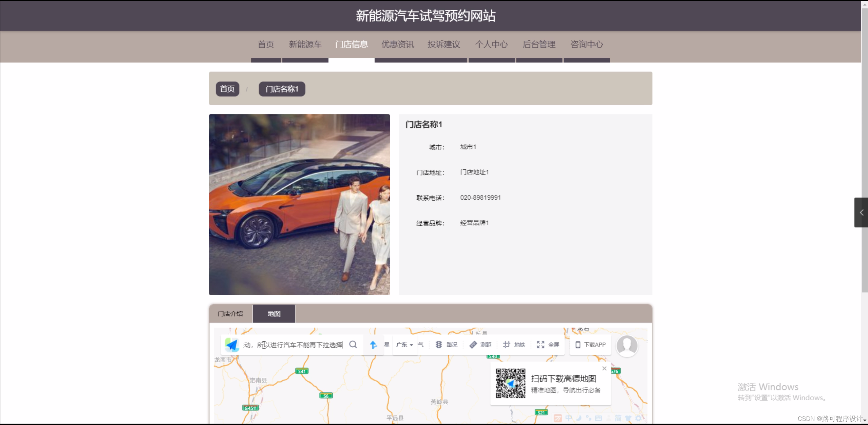The image size is (868, 425).
Task: Switch to the 门店介绍 tab
Action: pyautogui.click(x=230, y=313)
